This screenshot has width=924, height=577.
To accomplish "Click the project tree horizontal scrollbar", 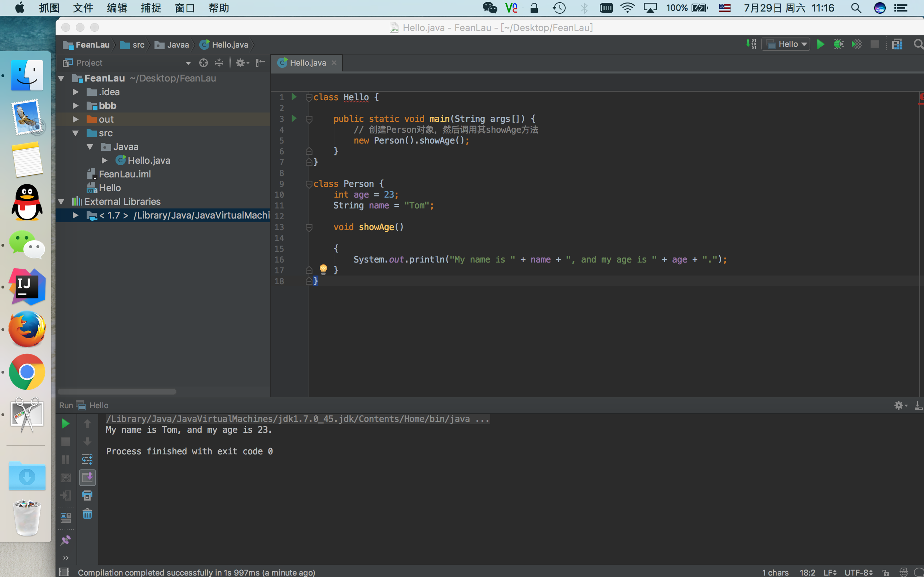I will (117, 392).
